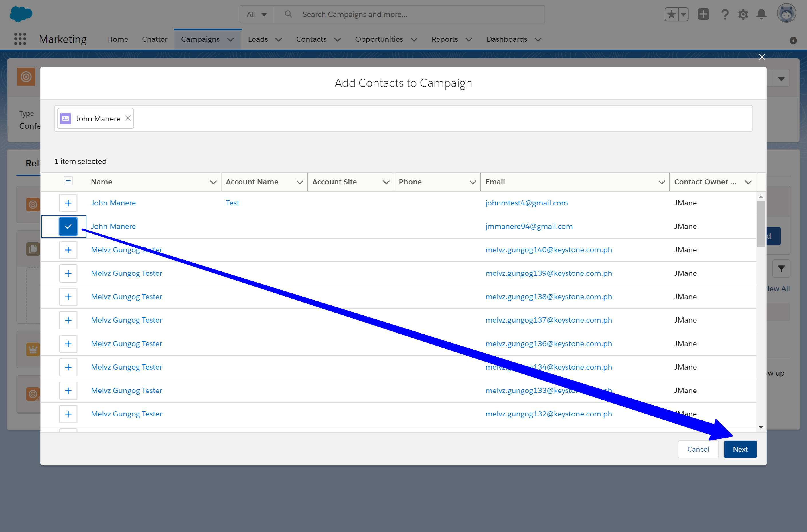Add contact with melvz.gungog132 email
The image size is (807, 532).
point(68,414)
